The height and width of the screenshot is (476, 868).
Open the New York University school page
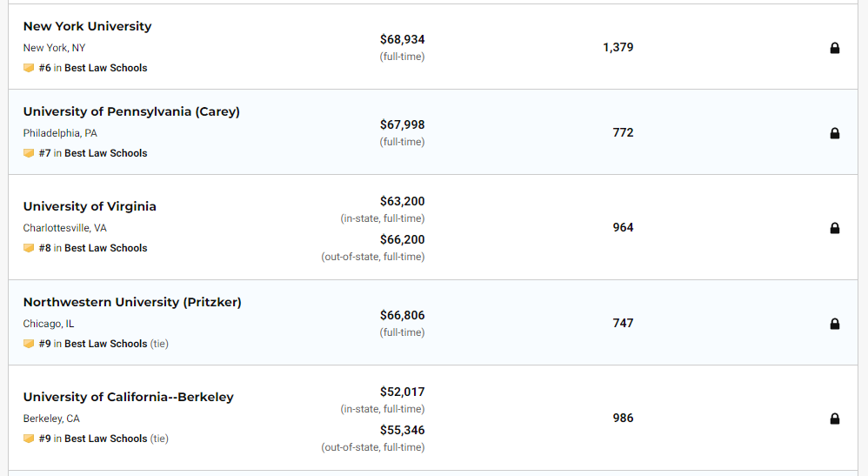coord(87,26)
